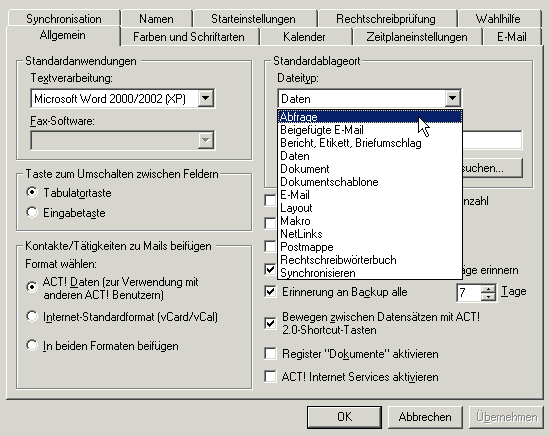The width and height of the screenshot is (550, 436).
Task: Pick Rechtschreibwörterbuch from the file type list
Action: click(x=370, y=260)
